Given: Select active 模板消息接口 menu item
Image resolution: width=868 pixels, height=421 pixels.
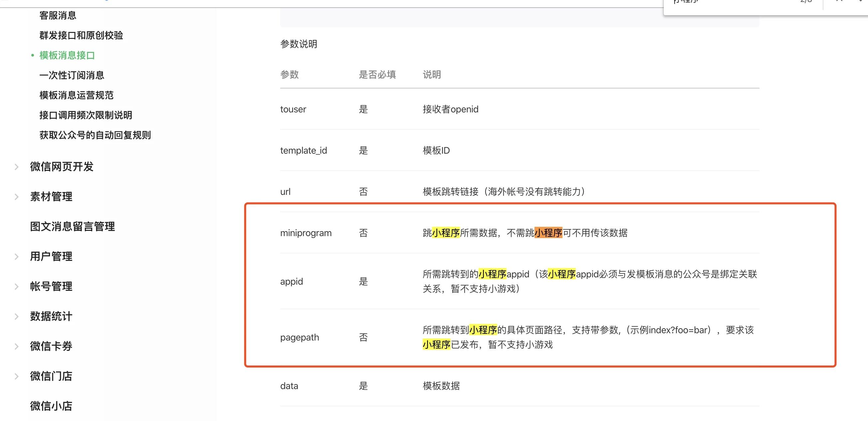Looking at the screenshot, I should tap(67, 55).
